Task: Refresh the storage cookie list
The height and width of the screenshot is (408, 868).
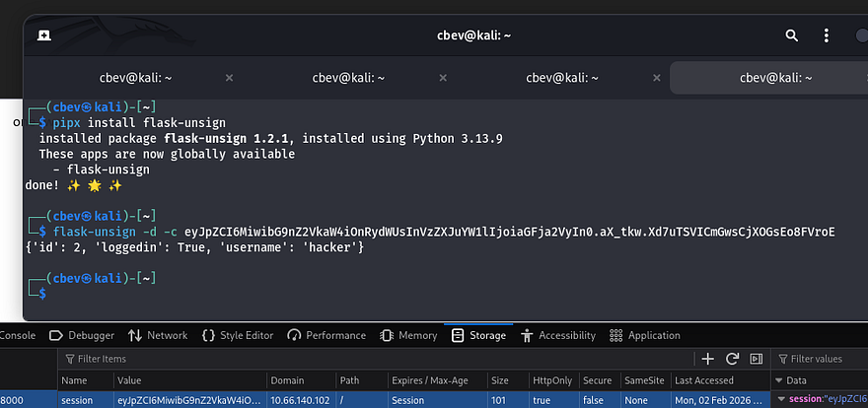Action: point(732,359)
